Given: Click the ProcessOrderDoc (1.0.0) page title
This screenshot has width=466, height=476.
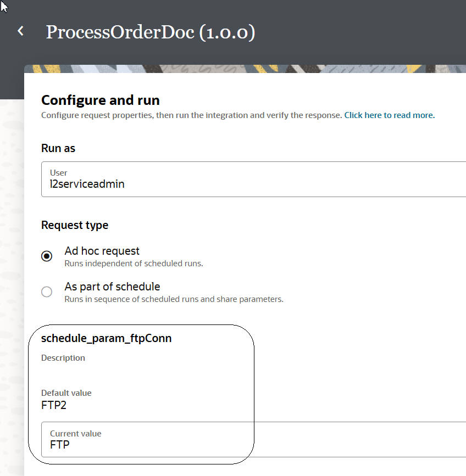Looking at the screenshot, I should point(150,32).
